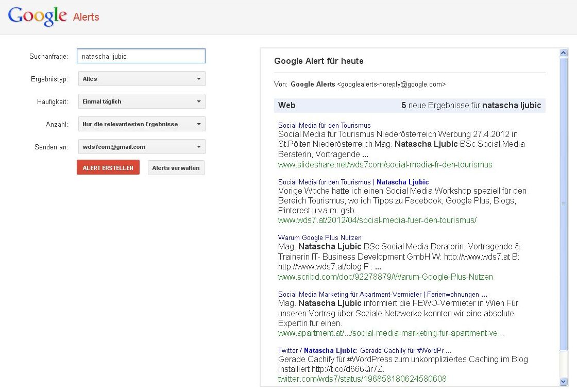Click the Alerts title next to logo
Image resolution: width=577 pixels, height=392 pixels.
tap(86, 17)
